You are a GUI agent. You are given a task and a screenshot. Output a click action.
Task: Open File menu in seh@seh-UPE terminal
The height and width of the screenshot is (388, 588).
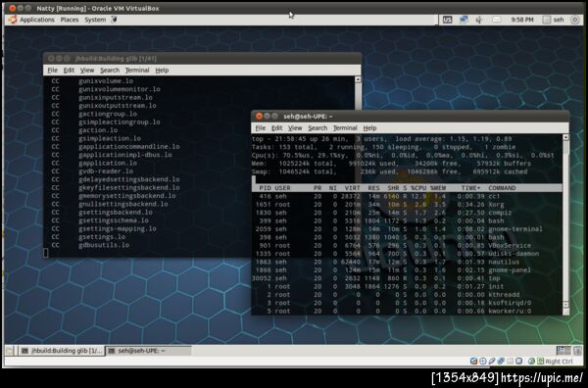pos(261,127)
